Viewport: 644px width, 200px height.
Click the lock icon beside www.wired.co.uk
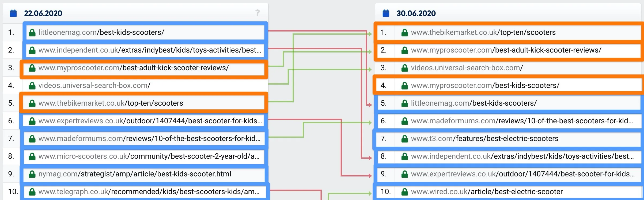[405, 192]
